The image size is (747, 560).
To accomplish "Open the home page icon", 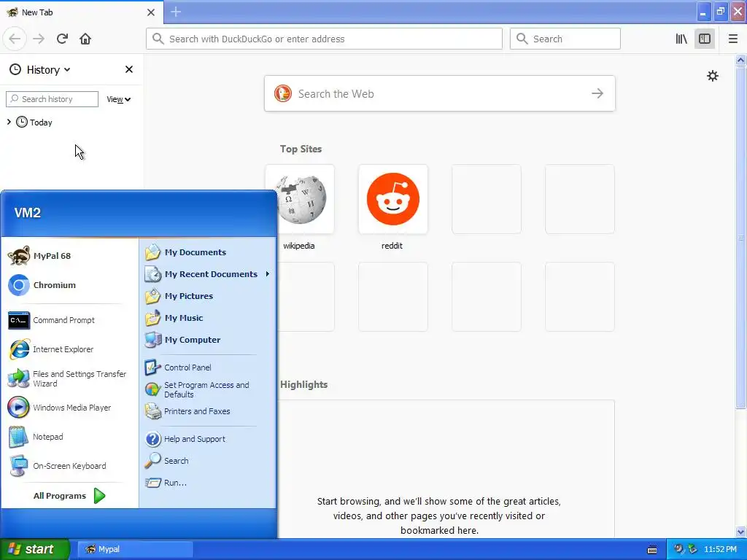I will pos(85,39).
